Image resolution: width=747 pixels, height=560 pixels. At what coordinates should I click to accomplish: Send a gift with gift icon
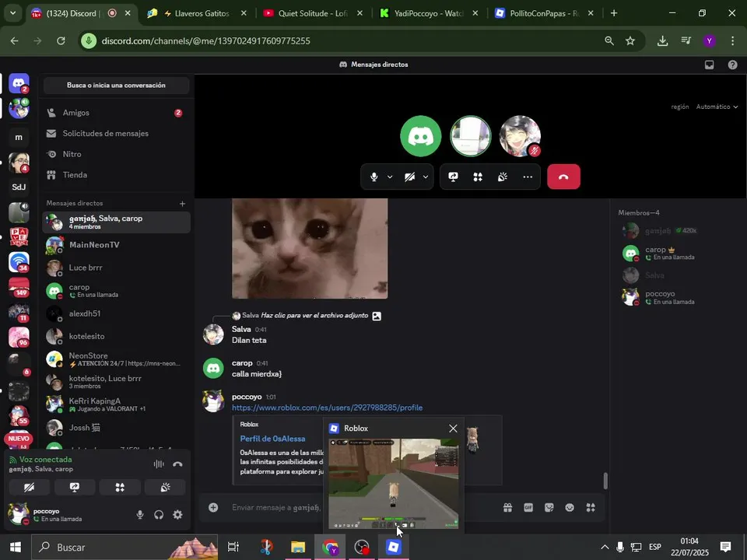508,508
